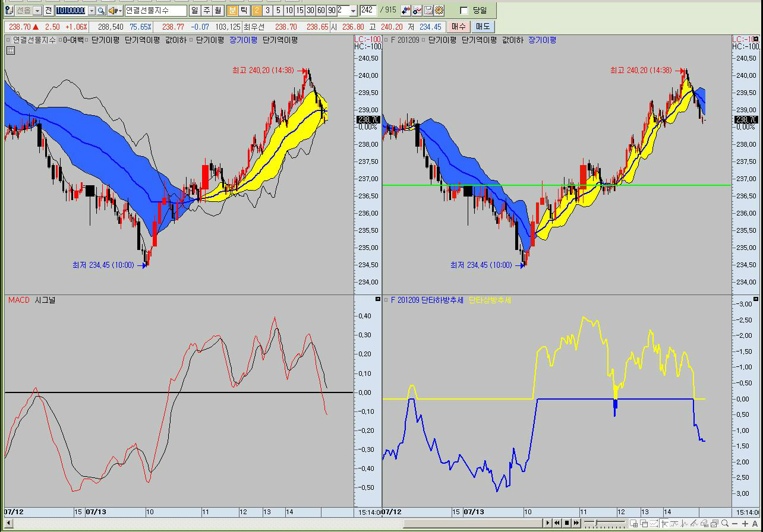Click the speaker sound alert icon
The width and height of the screenshot is (763, 532).
(111, 11)
